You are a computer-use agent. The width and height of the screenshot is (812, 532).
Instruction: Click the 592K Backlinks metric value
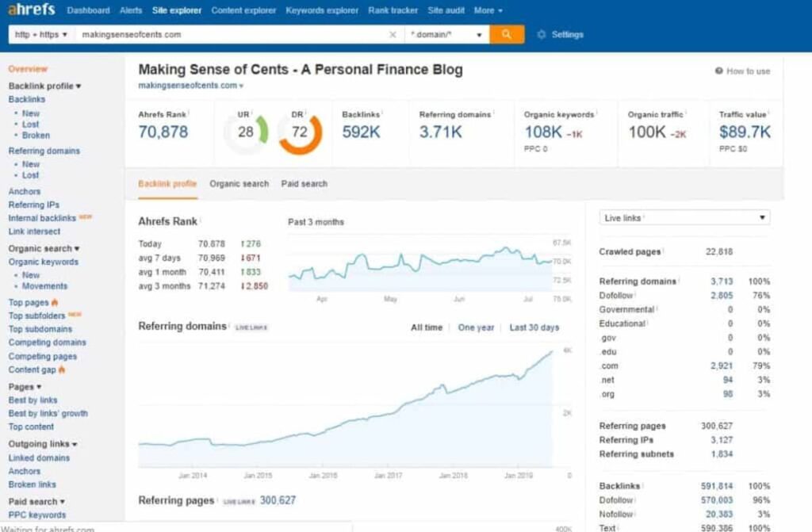pyautogui.click(x=361, y=132)
